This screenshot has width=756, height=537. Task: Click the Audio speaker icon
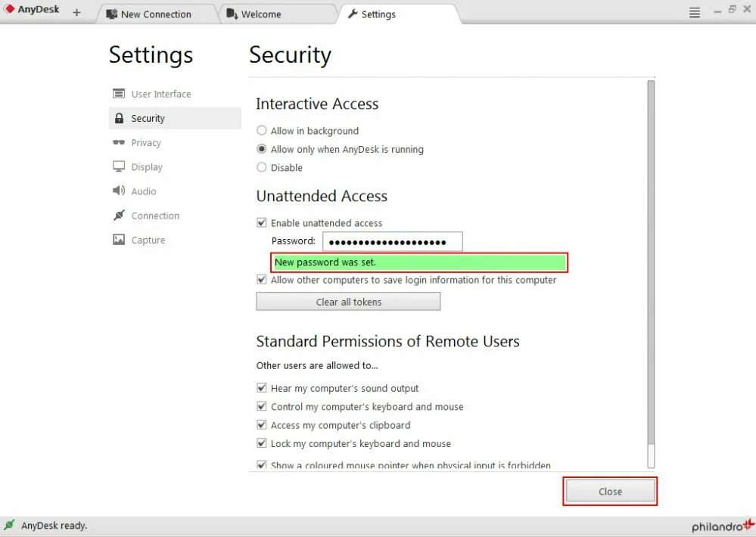click(x=119, y=191)
